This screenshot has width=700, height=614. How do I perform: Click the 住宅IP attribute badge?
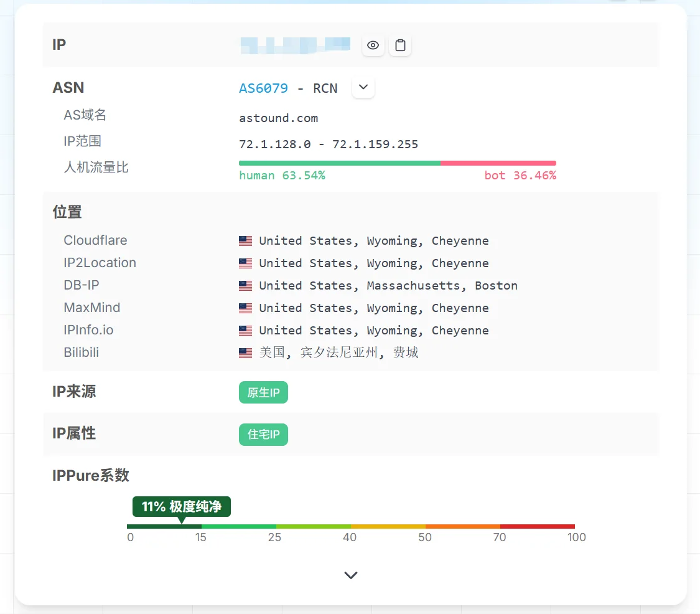263,435
